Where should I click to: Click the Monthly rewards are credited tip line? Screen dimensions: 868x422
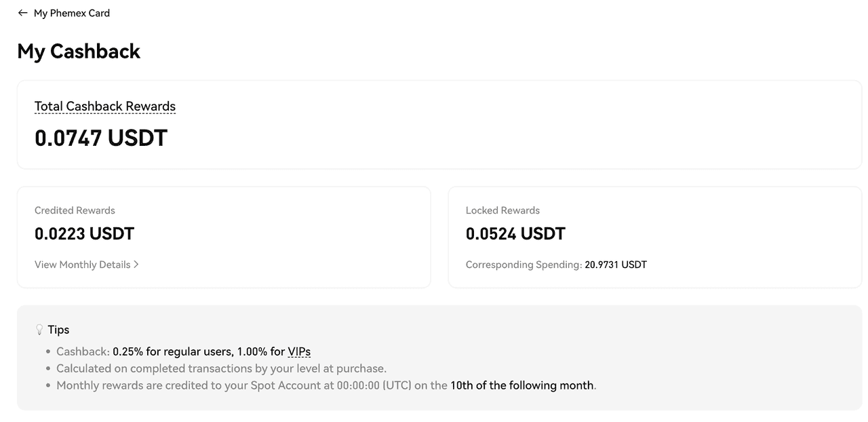[x=326, y=385]
